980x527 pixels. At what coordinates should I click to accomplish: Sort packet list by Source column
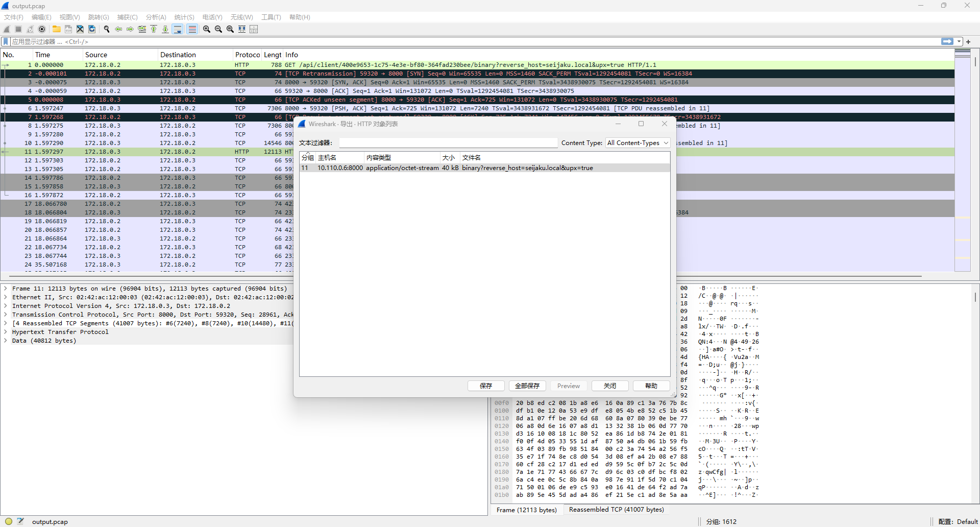[120, 55]
